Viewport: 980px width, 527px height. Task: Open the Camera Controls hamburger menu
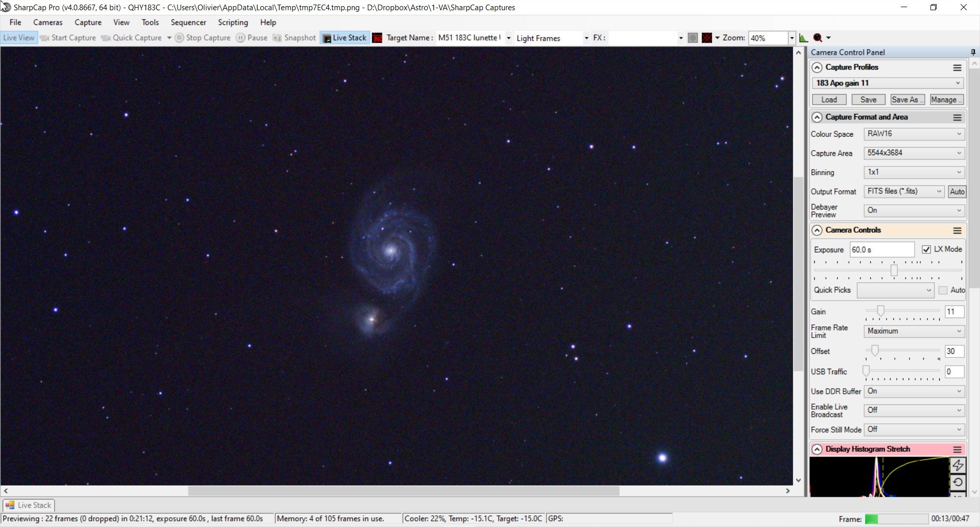(x=957, y=230)
